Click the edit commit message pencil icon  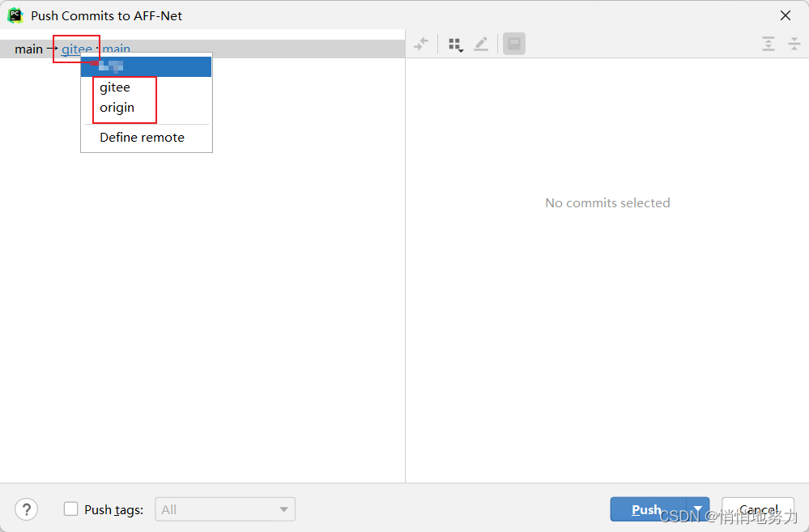pos(481,43)
